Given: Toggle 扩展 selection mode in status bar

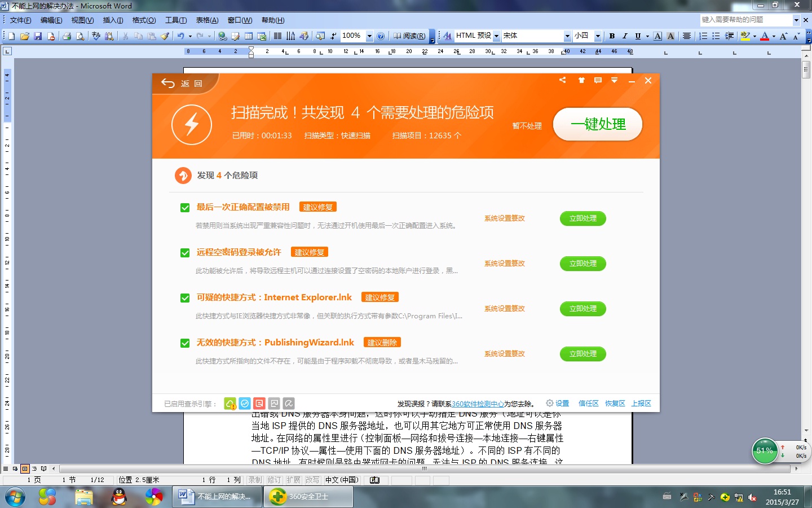Looking at the screenshot, I should (x=293, y=480).
